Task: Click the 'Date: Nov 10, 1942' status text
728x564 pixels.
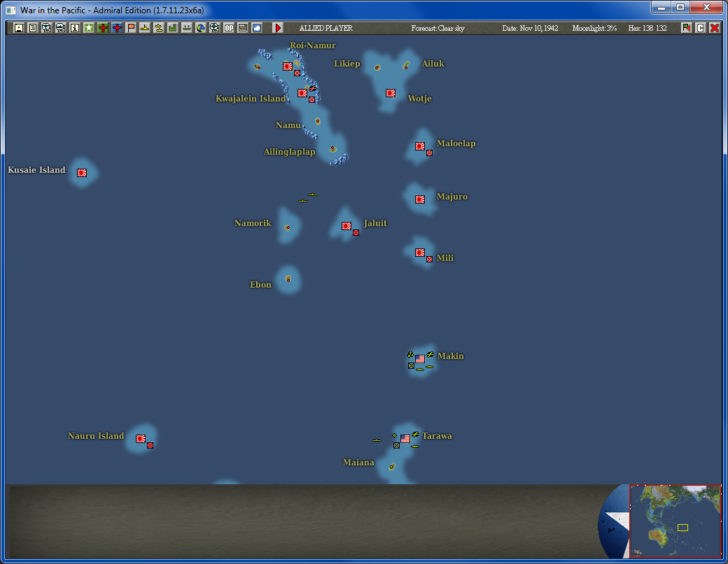Action: pyautogui.click(x=530, y=28)
